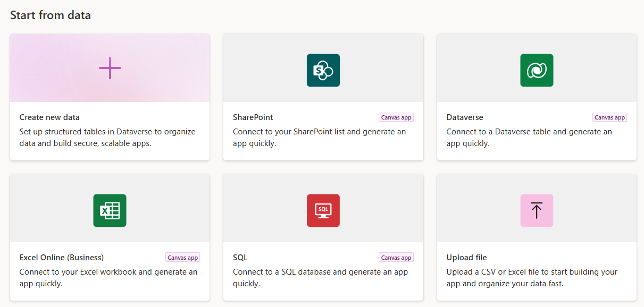Click the Canvas app badge on SharePoint card
644x307 pixels.
pos(396,117)
